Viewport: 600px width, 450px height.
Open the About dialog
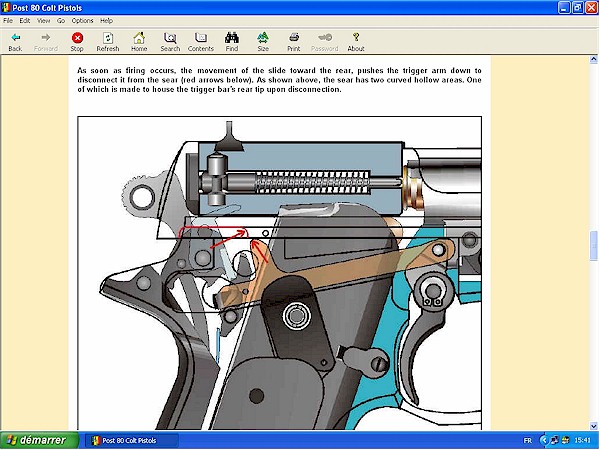click(356, 42)
